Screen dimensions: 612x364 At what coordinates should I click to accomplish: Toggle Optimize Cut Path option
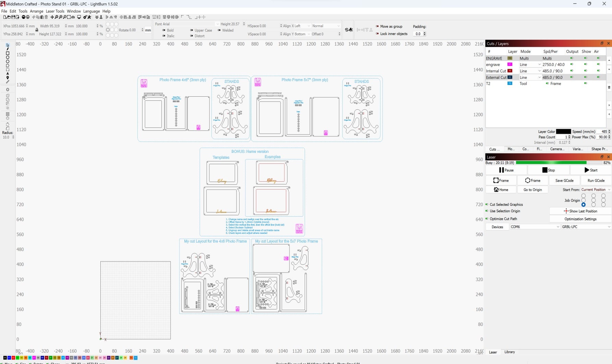tap(487, 219)
